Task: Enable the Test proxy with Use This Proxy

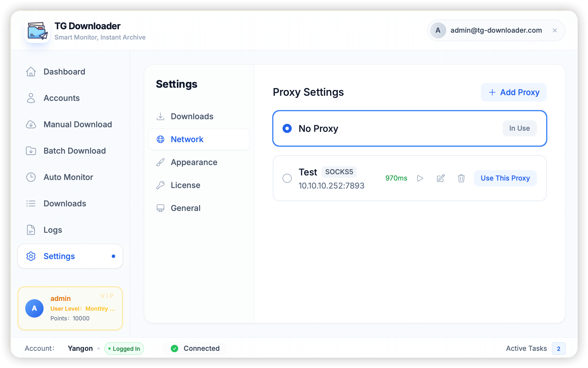Action: coord(505,178)
